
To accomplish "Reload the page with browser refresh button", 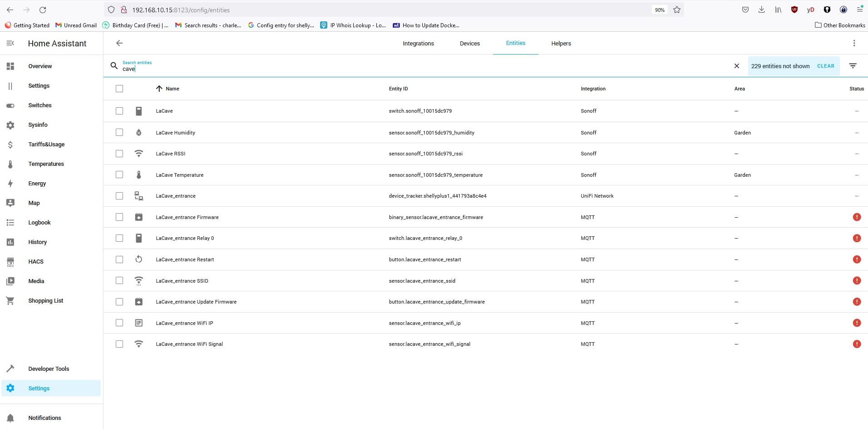I will tap(43, 10).
